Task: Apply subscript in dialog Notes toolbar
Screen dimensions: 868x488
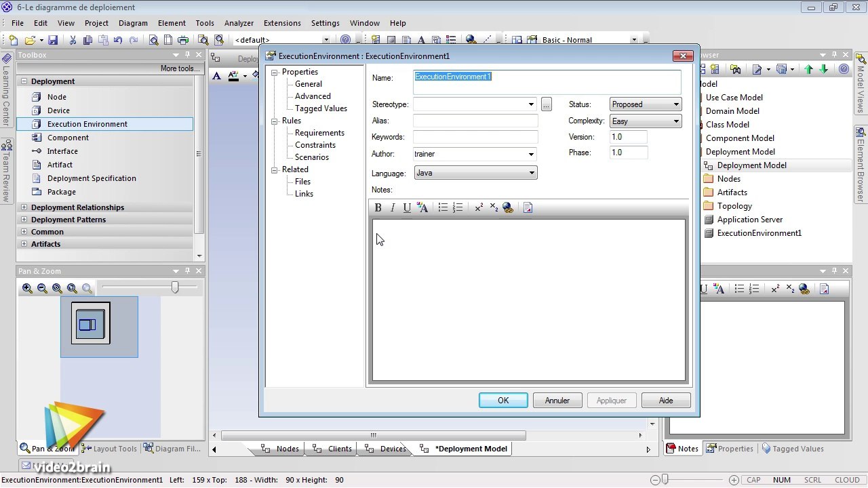Action: click(494, 208)
